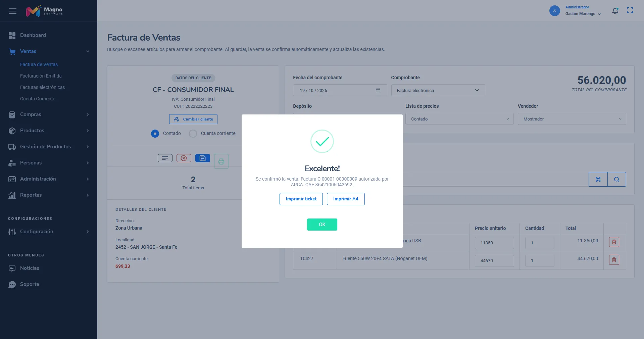Collapse the Ventas menu chevron
This screenshot has height=339, width=644.
click(x=88, y=51)
